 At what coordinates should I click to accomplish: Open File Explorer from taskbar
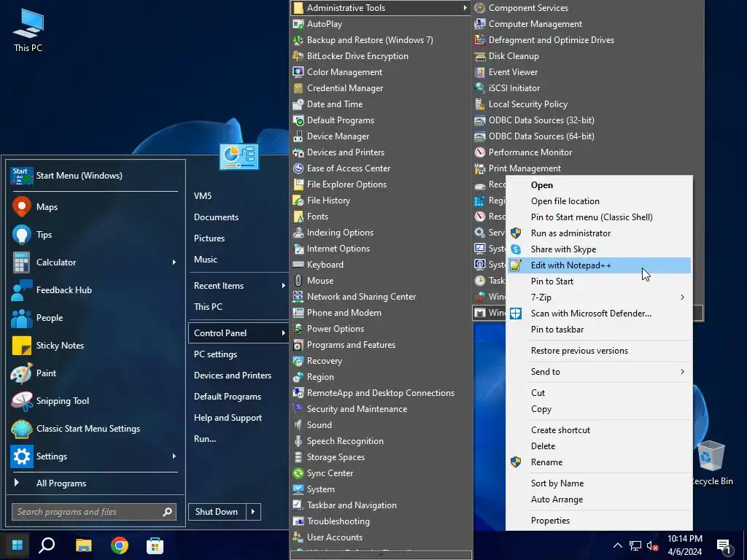[83, 545]
